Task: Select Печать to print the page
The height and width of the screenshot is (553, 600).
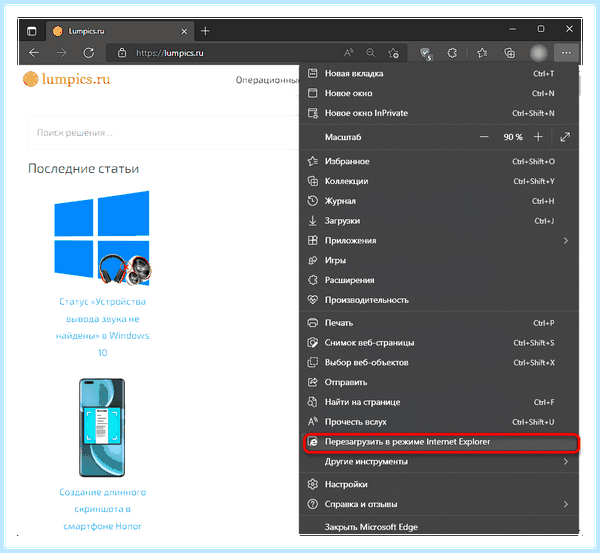Action: (x=439, y=323)
